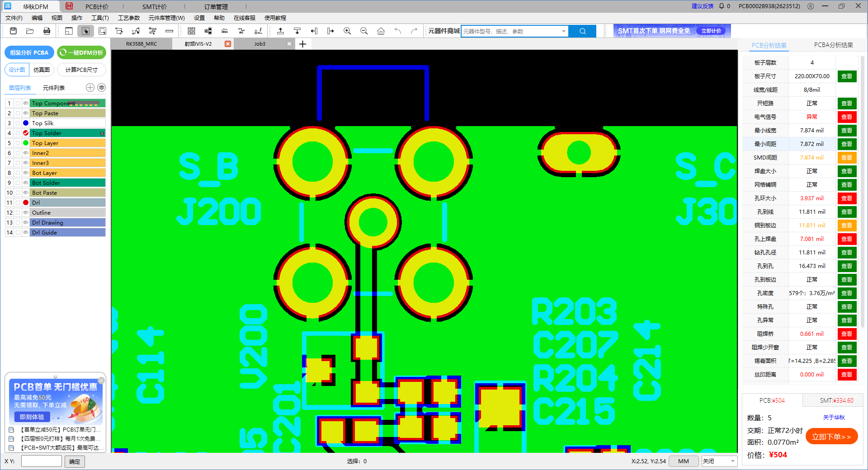Click the save file icon
Screen dimensions: 868x470
pyautogui.click(x=13, y=31)
